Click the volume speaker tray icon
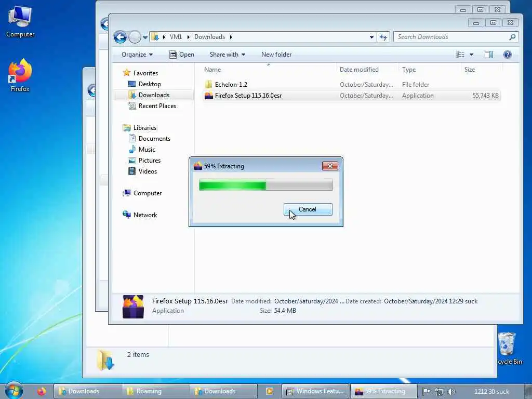This screenshot has width=532, height=399. (x=451, y=392)
